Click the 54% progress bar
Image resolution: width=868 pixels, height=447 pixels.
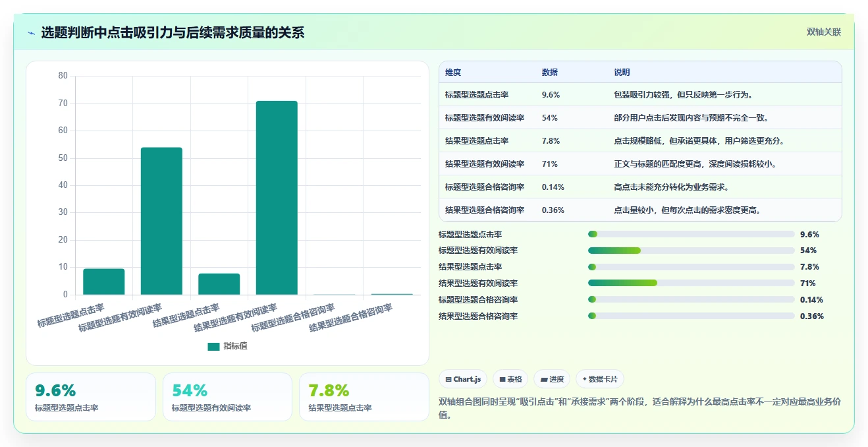(x=691, y=251)
